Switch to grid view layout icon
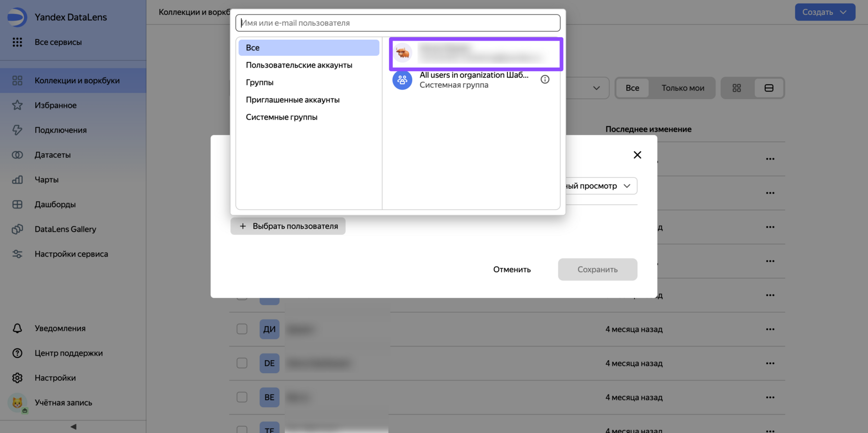868x433 pixels. [737, 88]
